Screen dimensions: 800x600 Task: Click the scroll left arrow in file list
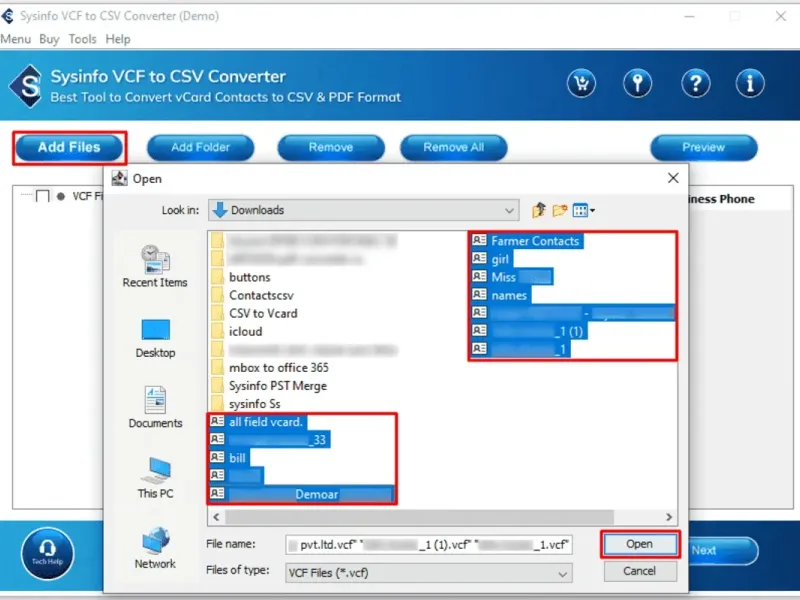pos(216,517)
